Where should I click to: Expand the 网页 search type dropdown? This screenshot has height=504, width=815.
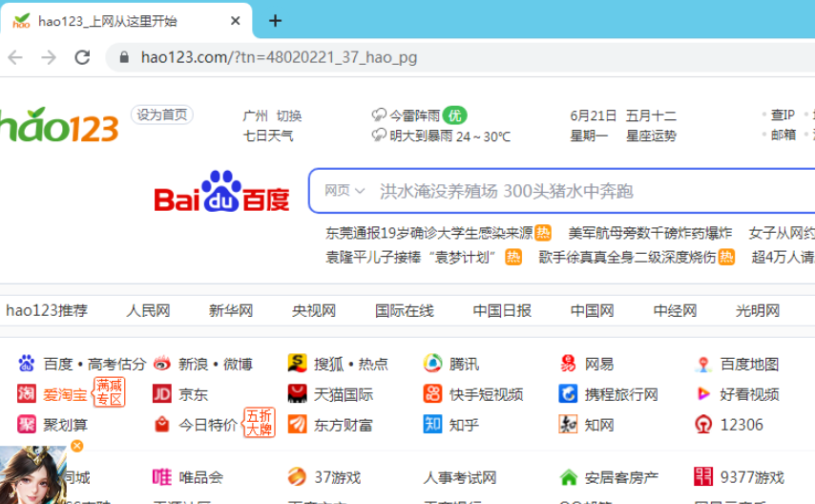345,191
